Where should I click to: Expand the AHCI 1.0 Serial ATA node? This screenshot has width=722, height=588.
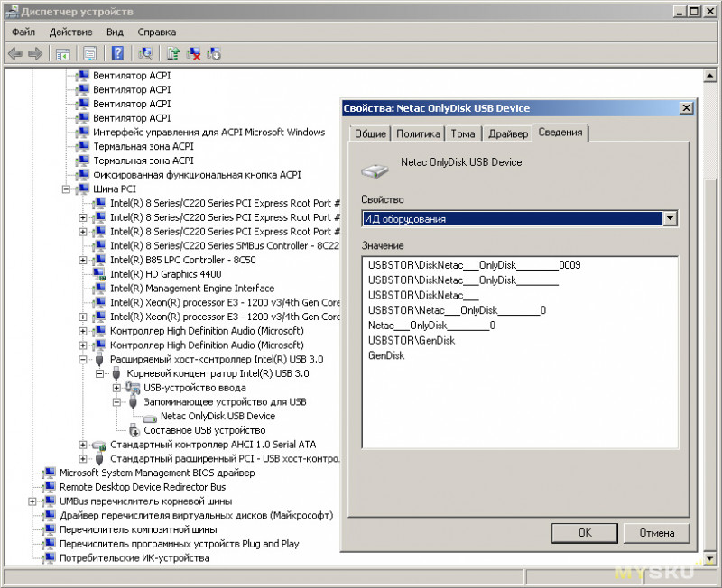pos(83,445)
